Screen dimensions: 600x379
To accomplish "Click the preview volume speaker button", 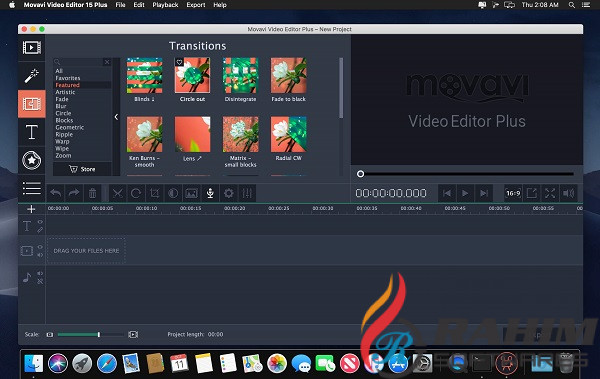I will (x=569, y=193).
